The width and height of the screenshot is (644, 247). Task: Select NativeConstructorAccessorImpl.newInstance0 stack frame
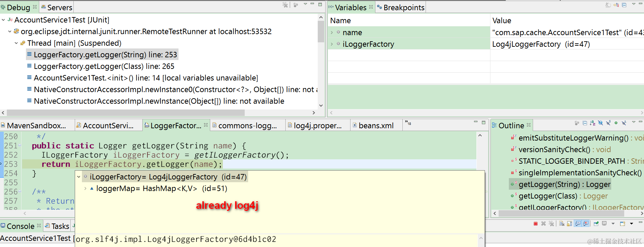tap(172, 89)
